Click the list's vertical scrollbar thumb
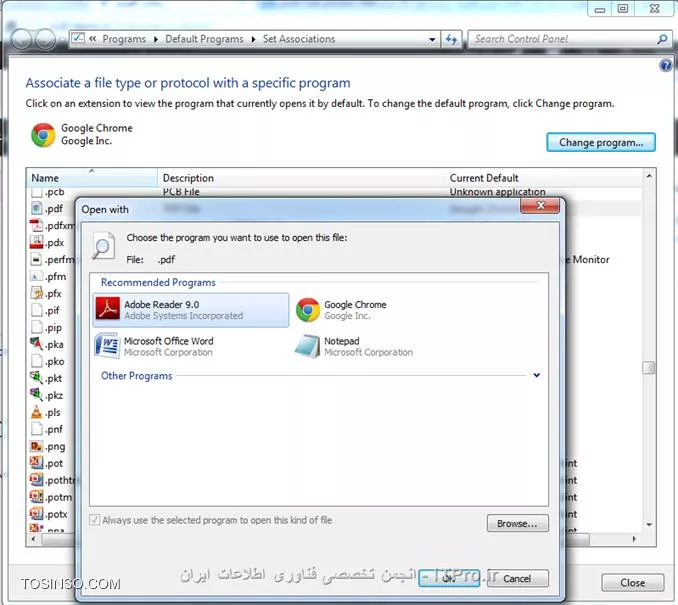The image size is (678, 605). tap(649, 368)
